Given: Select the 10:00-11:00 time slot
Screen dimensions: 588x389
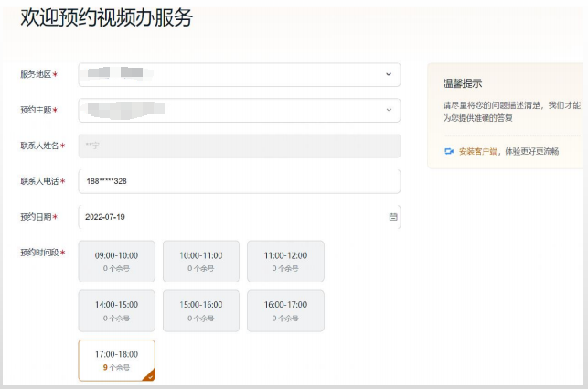Looking at the screenshot, I should [201, 262].
